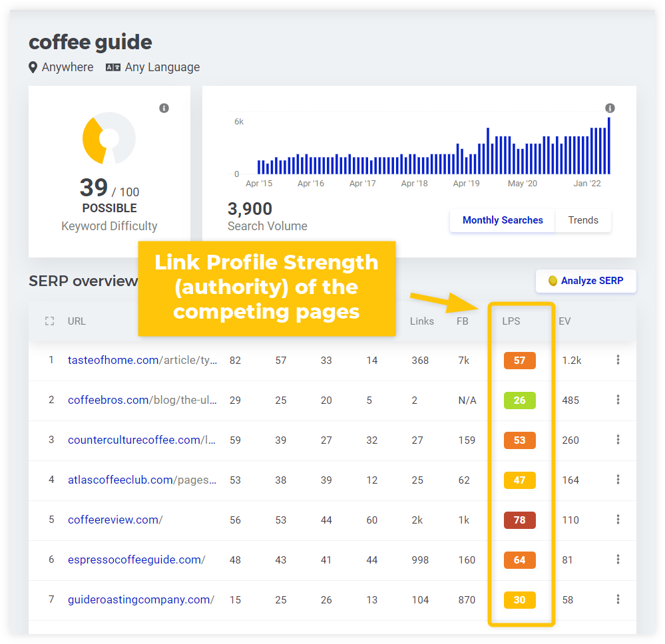This screenshot has width=665, height=644.
Task: Sort by the URL column header
Action: pyautogui.click(x=77, y=321)
